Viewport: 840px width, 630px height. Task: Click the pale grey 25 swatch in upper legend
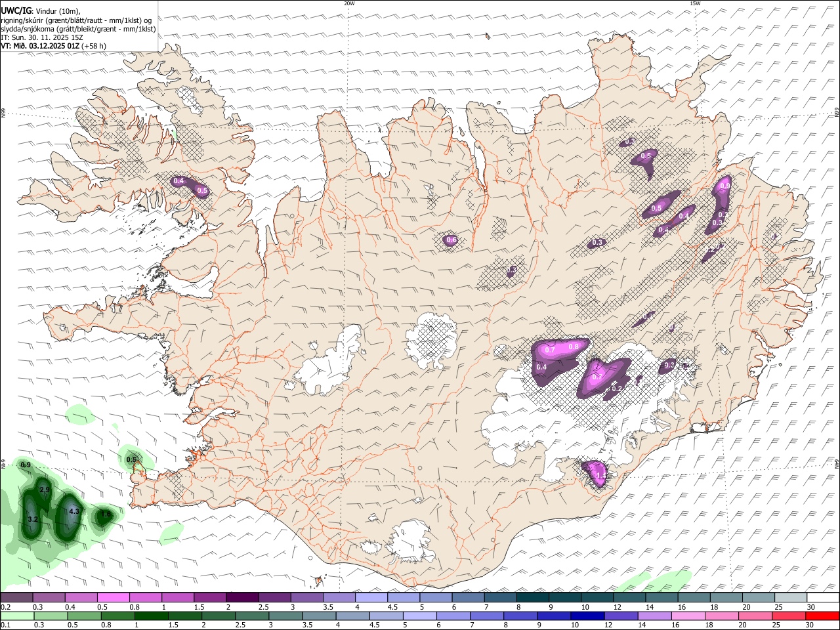click(x=789, y=598)
